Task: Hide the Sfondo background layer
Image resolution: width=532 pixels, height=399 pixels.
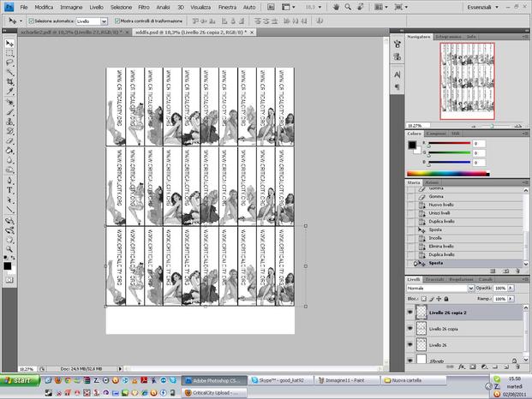Action: click(x=410, y=360)
